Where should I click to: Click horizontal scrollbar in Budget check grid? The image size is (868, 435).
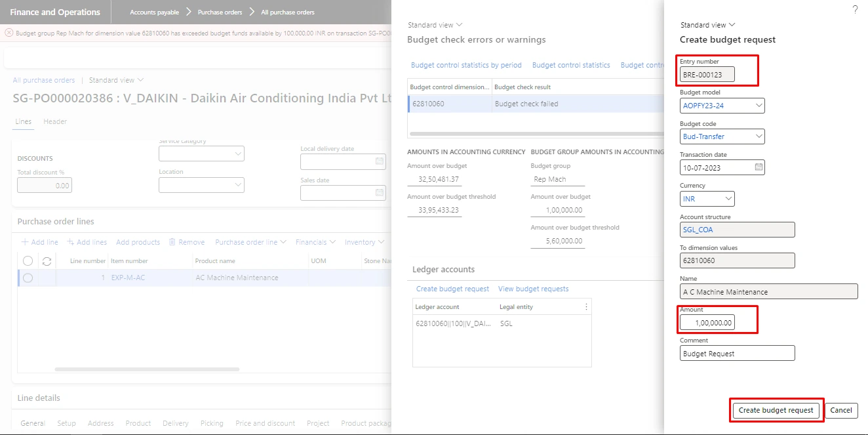536,134
